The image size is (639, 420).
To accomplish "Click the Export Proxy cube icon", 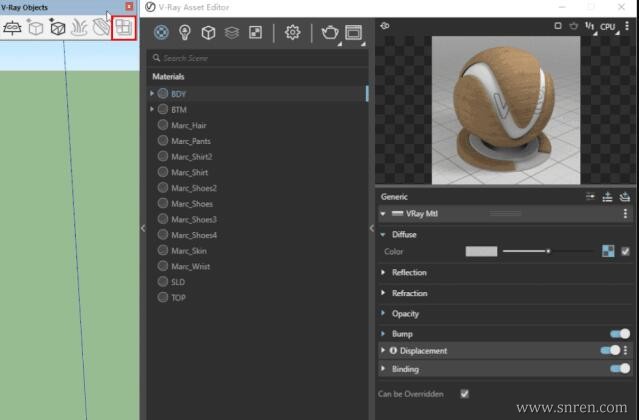I will tap(35, 28).
